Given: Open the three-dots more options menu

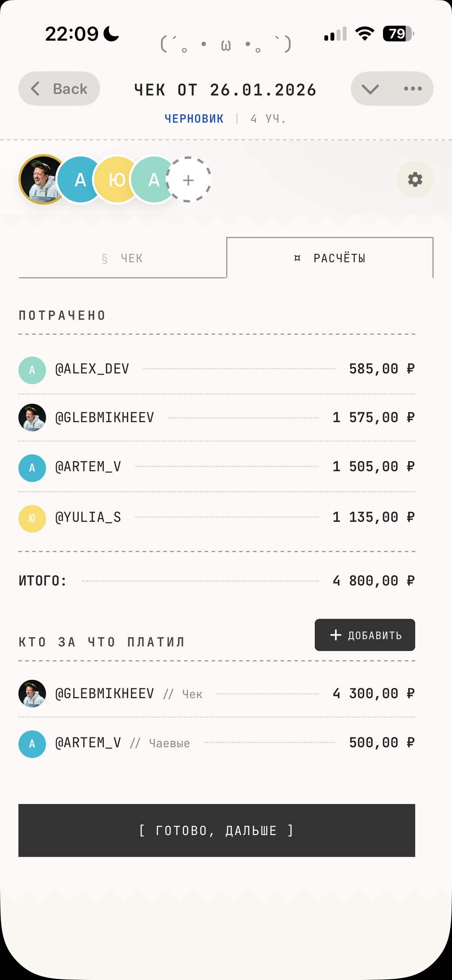Looking at the screenshot, I should [x=413, y=89].
